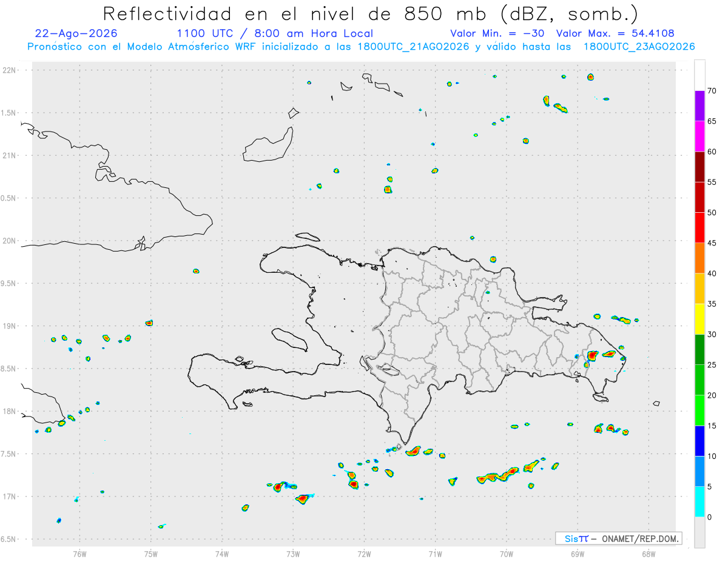Click the 'Pronostico con el Modelo Atmosferico WRF' line
728x562 pixels.
click(361, 46)
